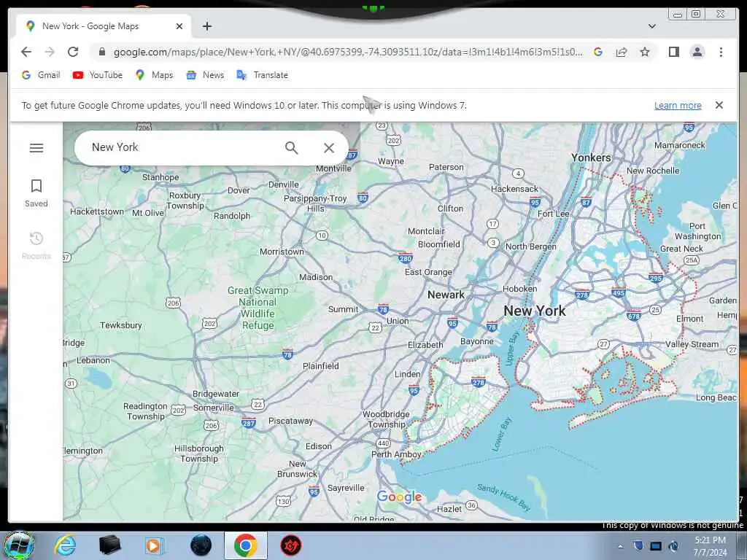Click the Chrome taskbar icon
Screen dimensions: 747x560
tap(245, 545)
